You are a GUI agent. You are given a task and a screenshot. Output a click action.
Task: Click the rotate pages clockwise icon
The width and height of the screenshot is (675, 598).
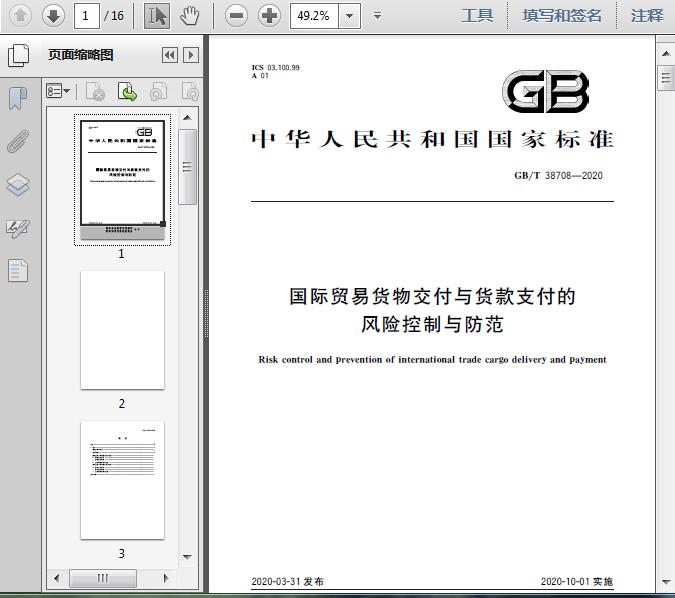click(190, 91)
